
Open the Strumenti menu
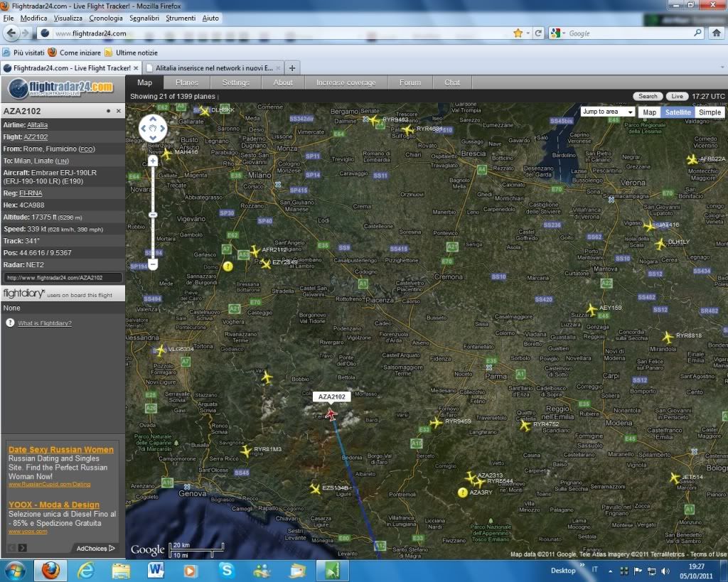181,18
